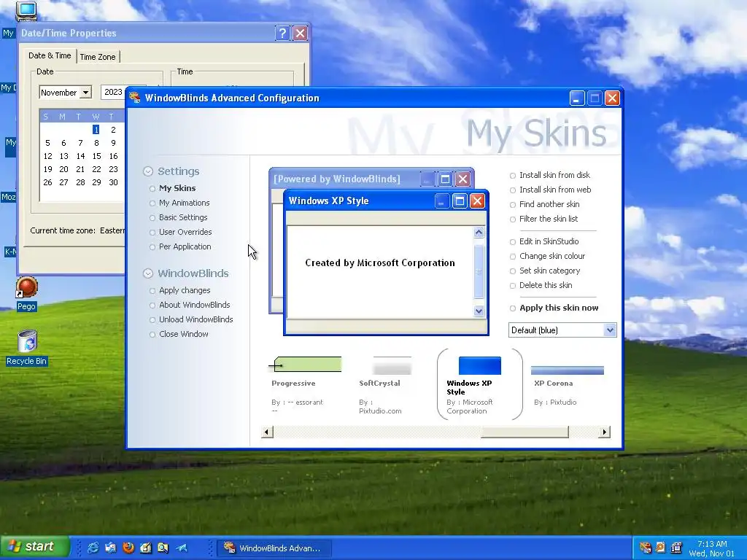The image size is (747, 560).
Task: Click Filter the skin list
Action: pyautogui.click(x=549, y=219)
